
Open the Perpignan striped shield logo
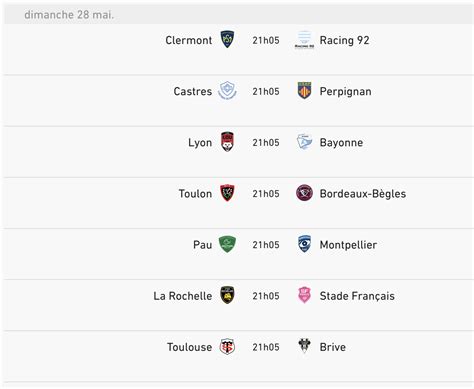point(304,91)
